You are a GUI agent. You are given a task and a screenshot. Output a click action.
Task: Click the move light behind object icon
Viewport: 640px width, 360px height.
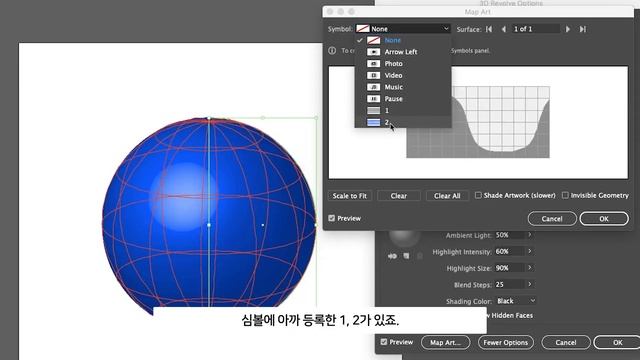392,256
